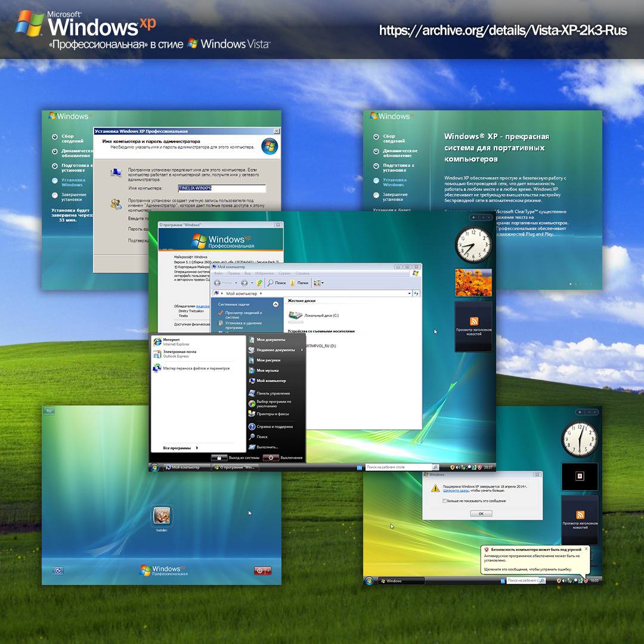The width and height of the screenshot is (644, 644).
Task: Open Internet Explorer from the Start menu
Action: click(171, 342)
